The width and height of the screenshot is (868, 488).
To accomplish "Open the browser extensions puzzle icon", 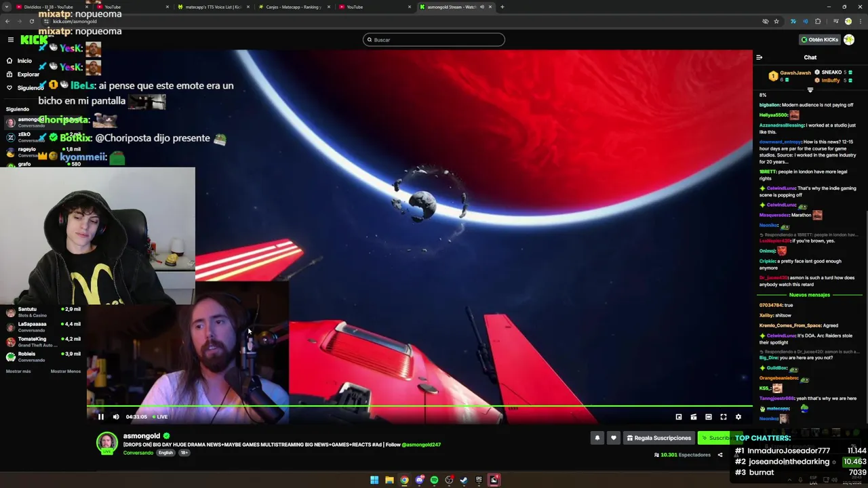I will coord(818,21).
